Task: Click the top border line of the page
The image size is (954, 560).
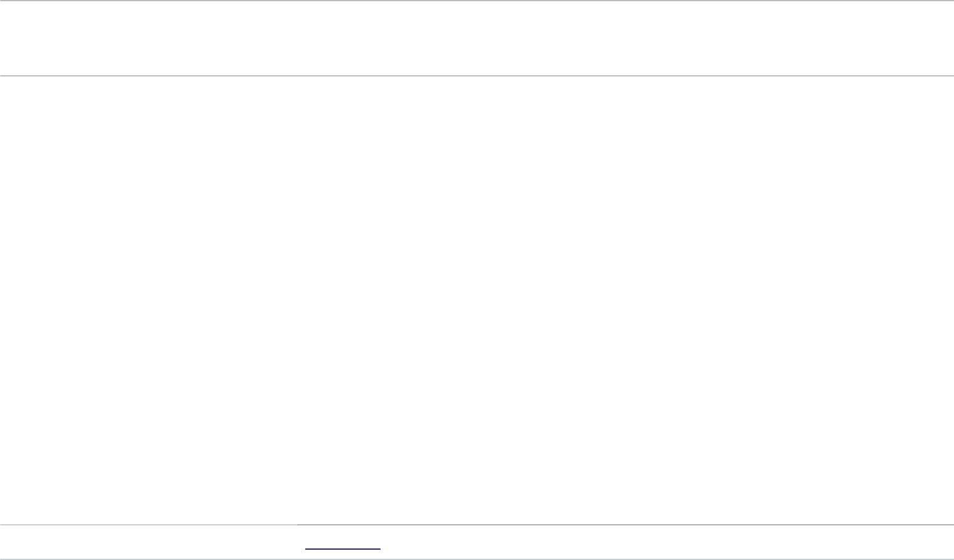Action: point(477,1)
